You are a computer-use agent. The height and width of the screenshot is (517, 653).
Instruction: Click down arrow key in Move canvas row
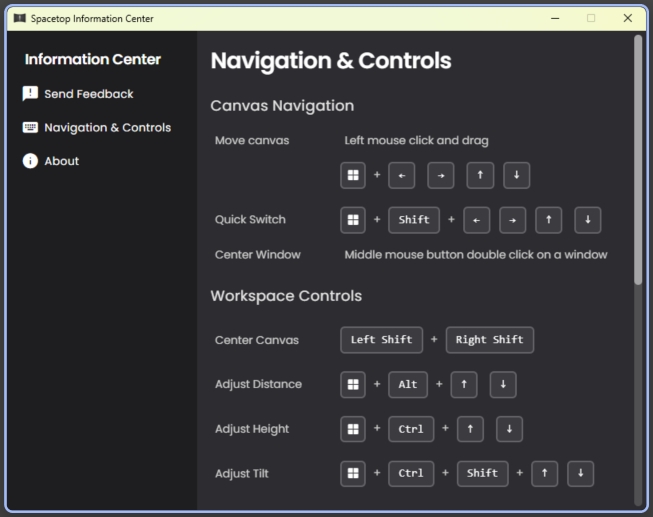pos(516,175)
